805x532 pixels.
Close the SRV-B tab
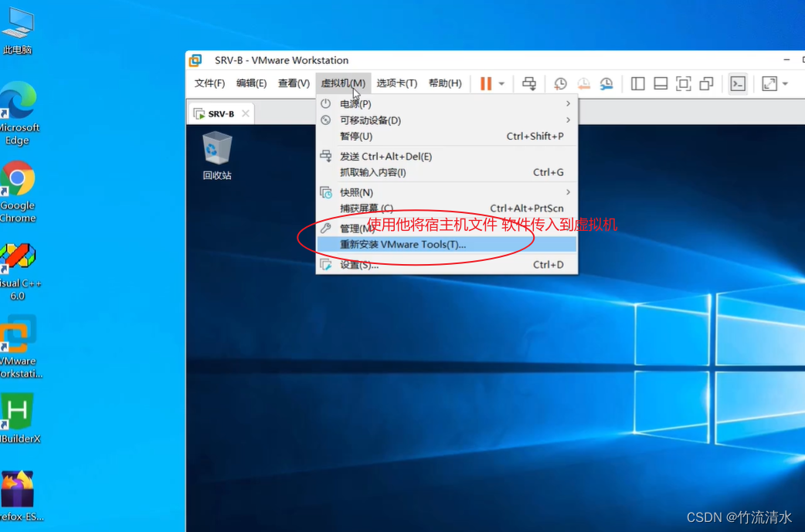[x=246, y=114]
